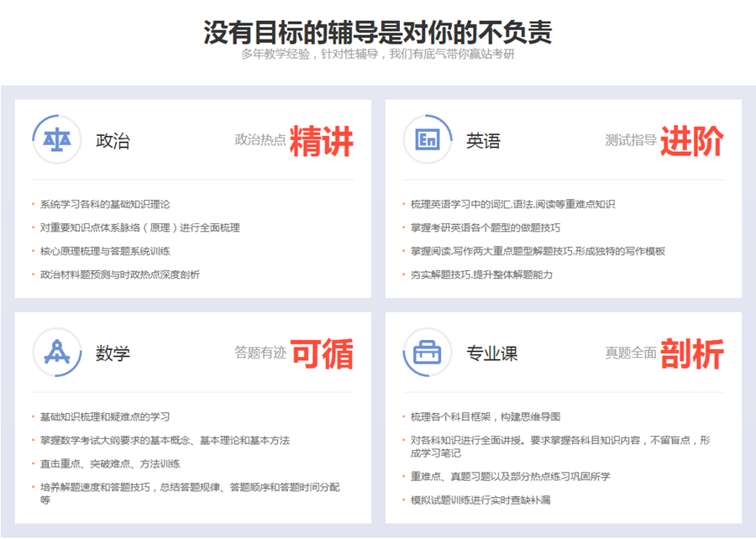Click the red 剖析 text

(691, 353)
